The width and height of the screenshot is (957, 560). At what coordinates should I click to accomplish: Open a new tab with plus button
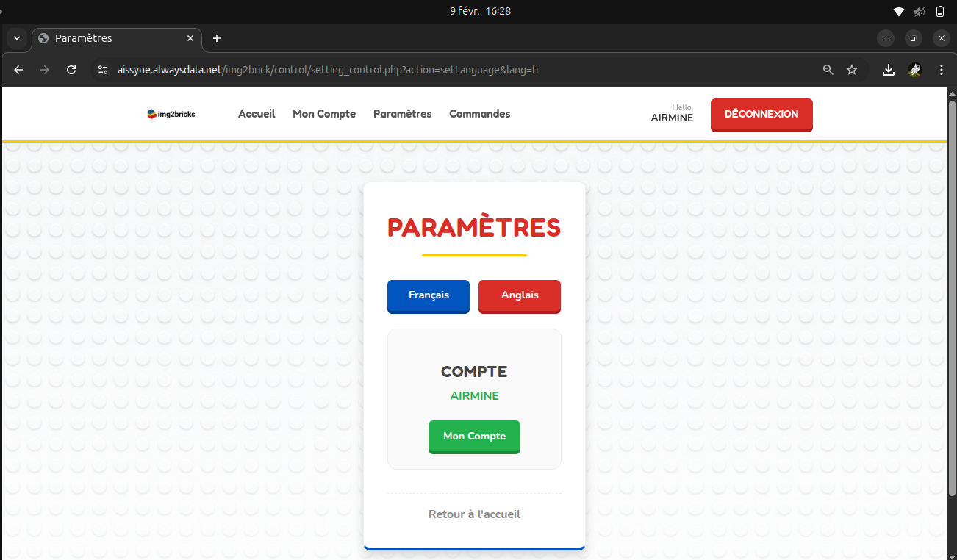tap(217, 38)
